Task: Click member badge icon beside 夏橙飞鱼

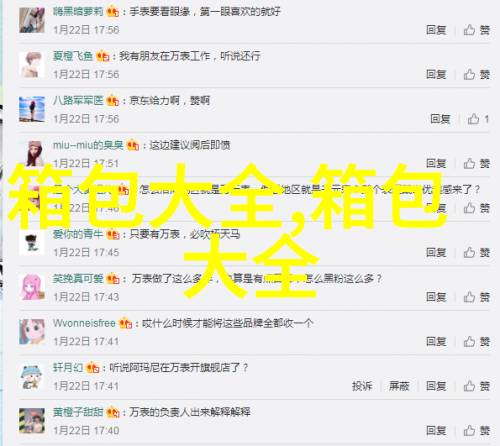Action: point(103,56)
